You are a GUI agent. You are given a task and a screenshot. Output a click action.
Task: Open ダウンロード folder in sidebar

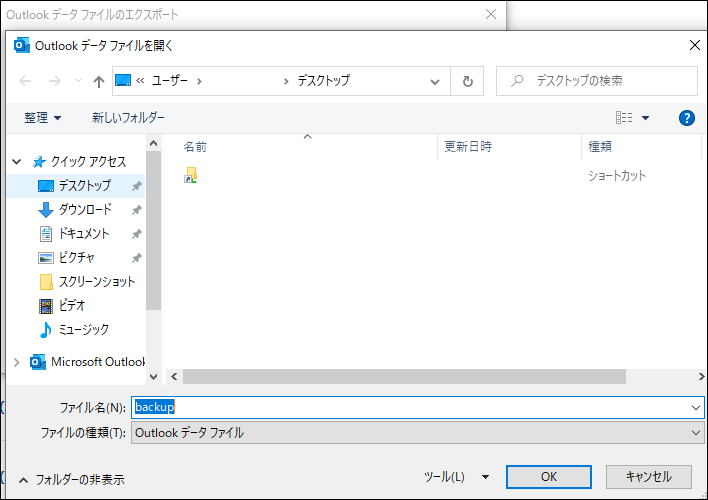point(85,210)
